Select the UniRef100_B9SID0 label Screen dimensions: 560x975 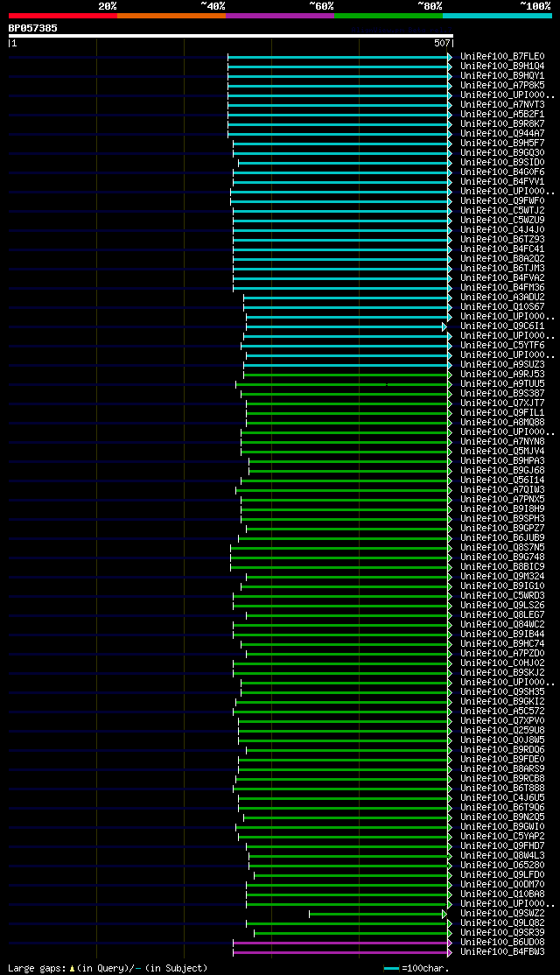point(503,162)
